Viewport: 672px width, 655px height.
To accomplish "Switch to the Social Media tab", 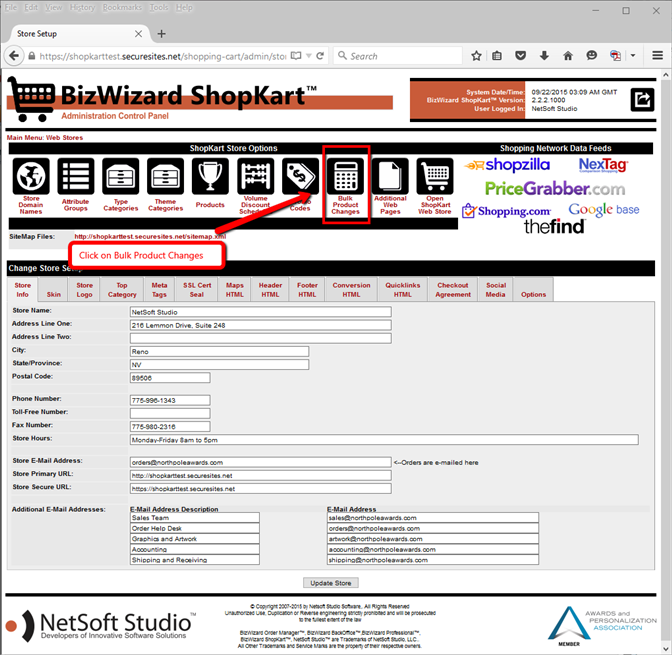I will pyautogui.click(x=495, y=290).
